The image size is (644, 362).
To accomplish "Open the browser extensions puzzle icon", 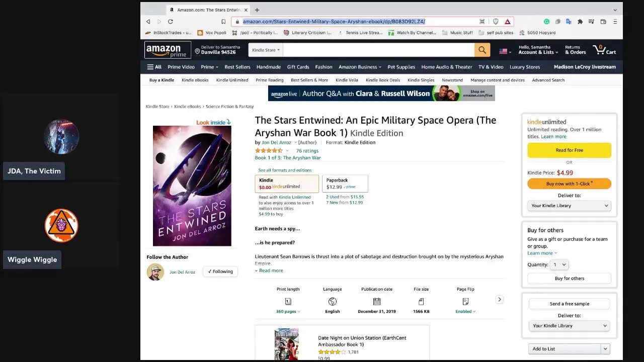I will 580,22.
